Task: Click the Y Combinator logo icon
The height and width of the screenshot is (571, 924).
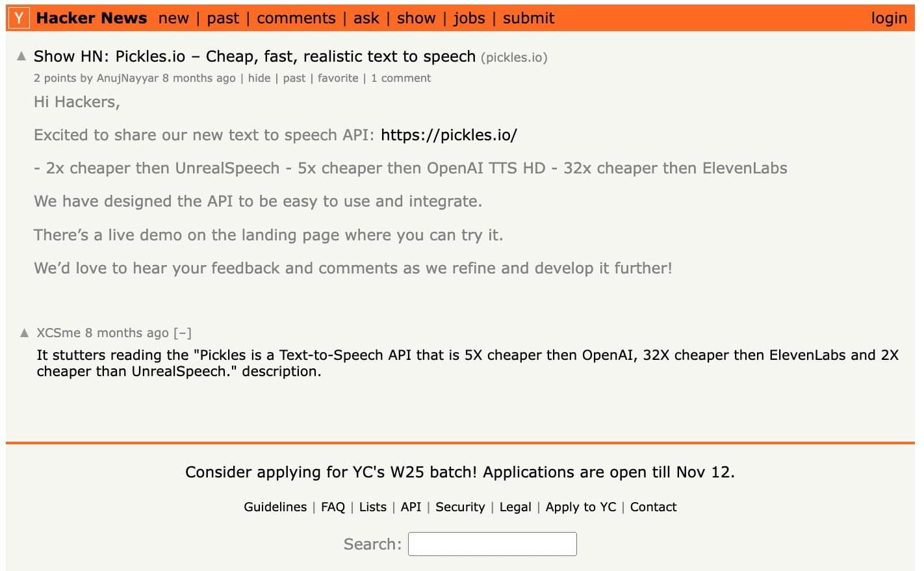Action: pos(18,18)
